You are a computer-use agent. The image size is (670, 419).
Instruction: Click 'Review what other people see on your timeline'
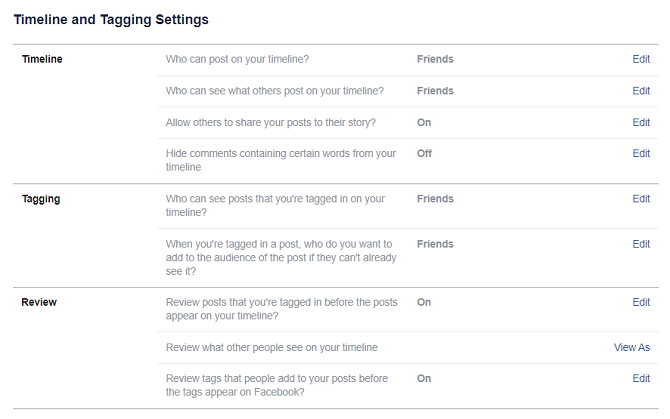pyautogui.click(x=271, y=347)
